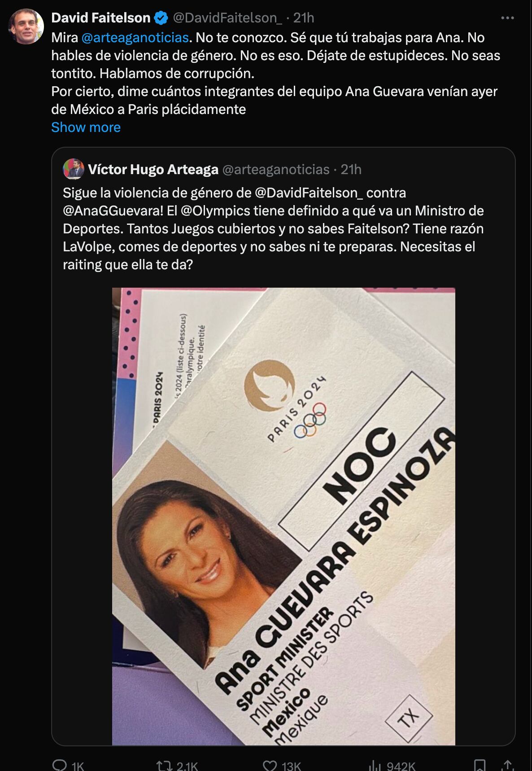Click the Víctor Hugo Arteaga name in quoted tweet
The image size is (532, 771).
(153, 169)
